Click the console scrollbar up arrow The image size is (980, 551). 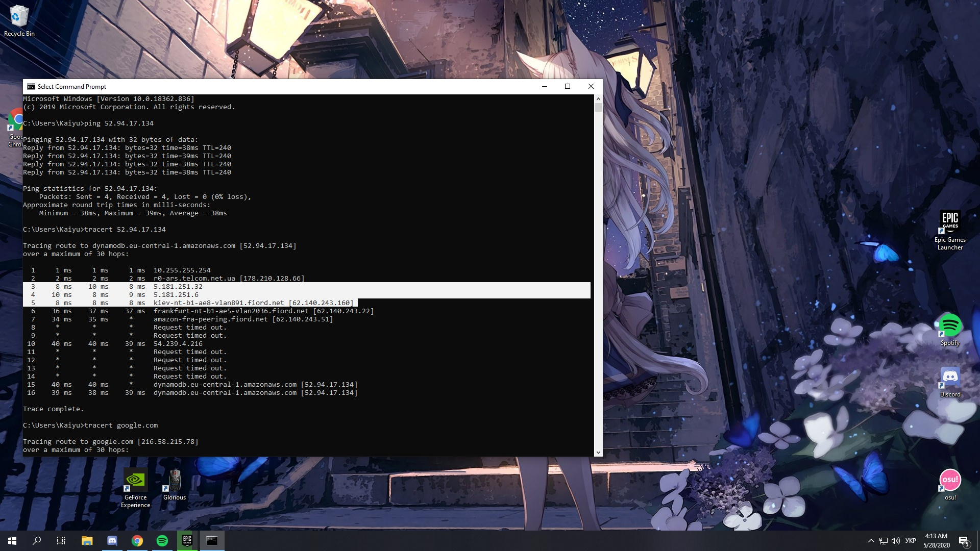pos(598,98)
